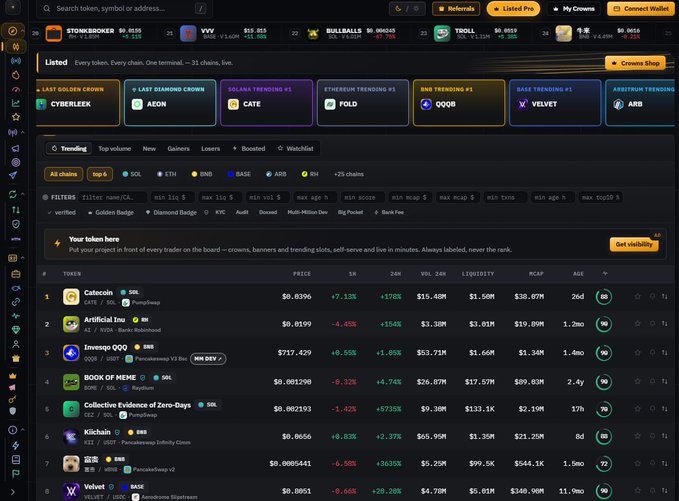This screenshot has height=501, width=679.
Task: Switch to the Losers tab
Action: pos(210,149)
